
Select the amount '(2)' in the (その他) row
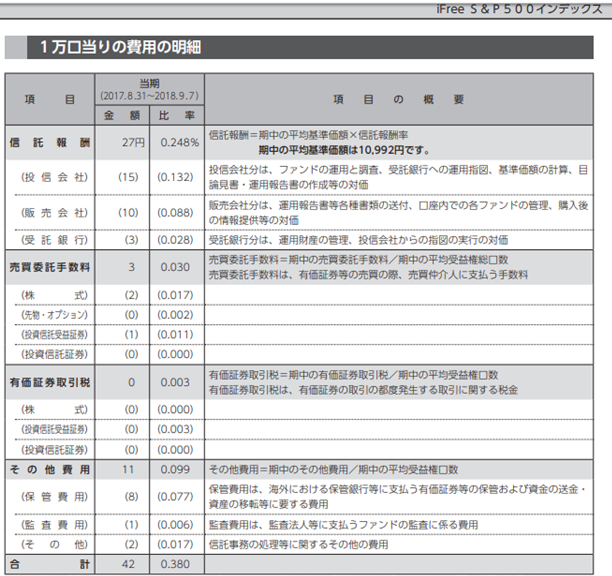tap(131, 544)
